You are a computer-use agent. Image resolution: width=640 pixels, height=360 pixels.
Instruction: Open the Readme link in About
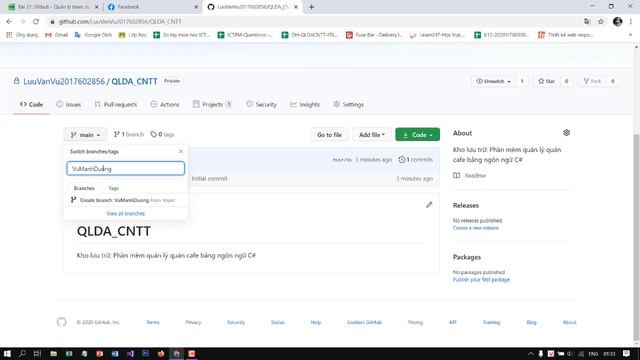[x=469, y=176]
